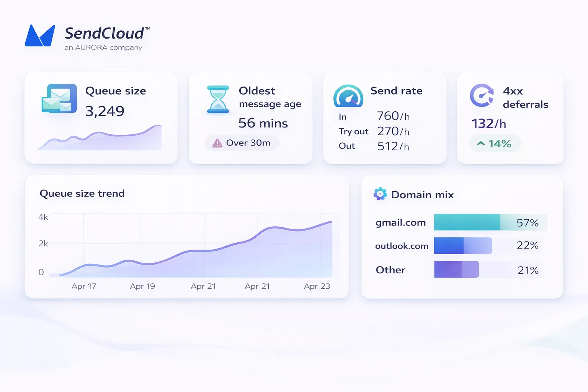
Task: Click the warning triangle in Over 30m badge
Action: pyautogui.click(x=217, y=143)
